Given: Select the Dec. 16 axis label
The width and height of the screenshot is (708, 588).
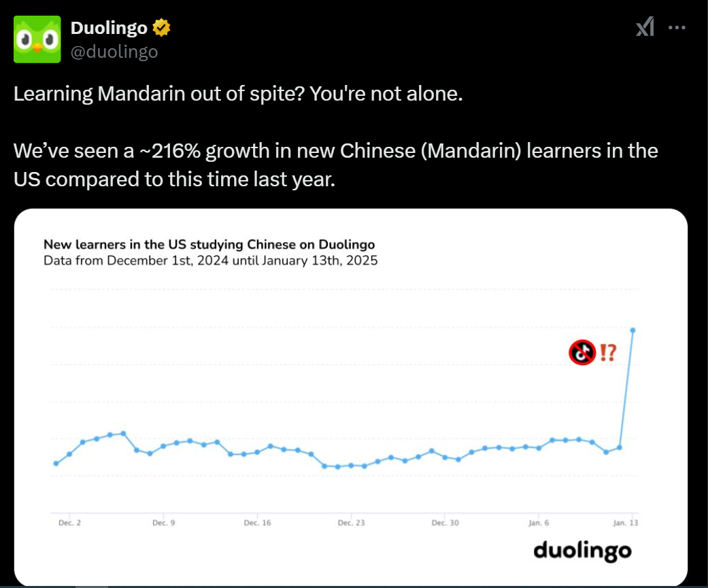Looking at the screenshot, I should pyautogui.click(x=257, y=523).
